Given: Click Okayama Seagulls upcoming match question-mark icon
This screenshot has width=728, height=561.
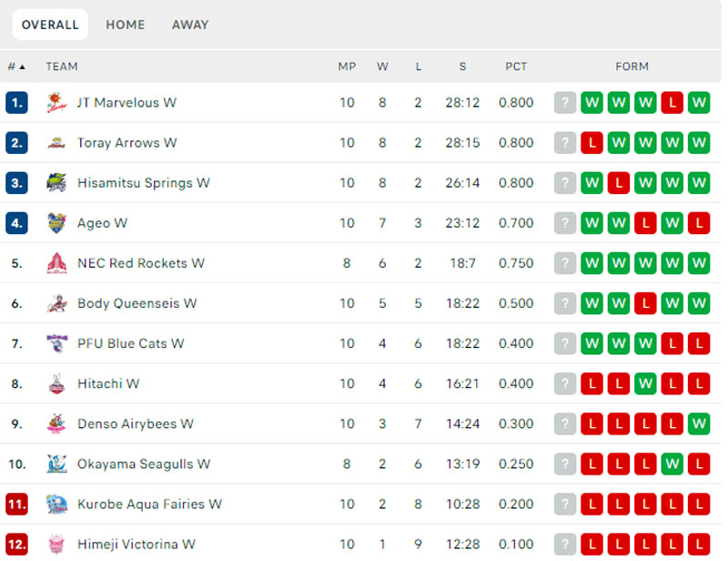Looking at the screenshot, I should point(565,464).
